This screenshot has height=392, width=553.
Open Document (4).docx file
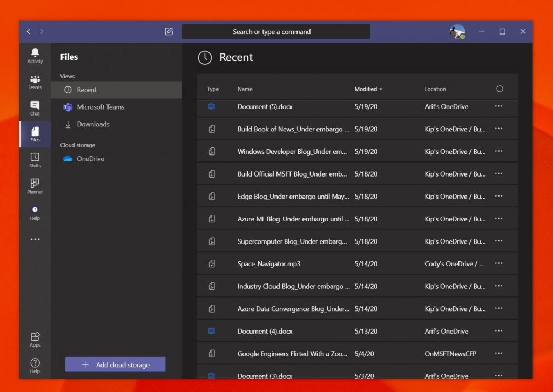pyautogui.click(x=265, y=331)
